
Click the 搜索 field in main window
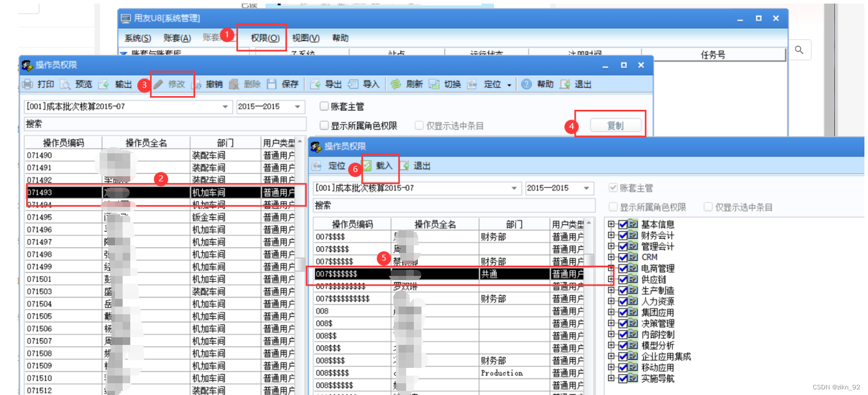coord(165,124)
